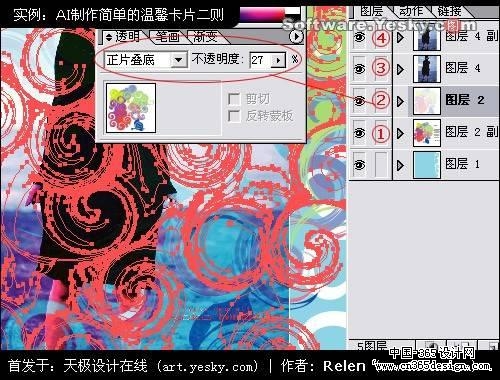Toggle the lock column for 图层 1
Viewport: 500px width, 380px height.
[x=381, y=165]
